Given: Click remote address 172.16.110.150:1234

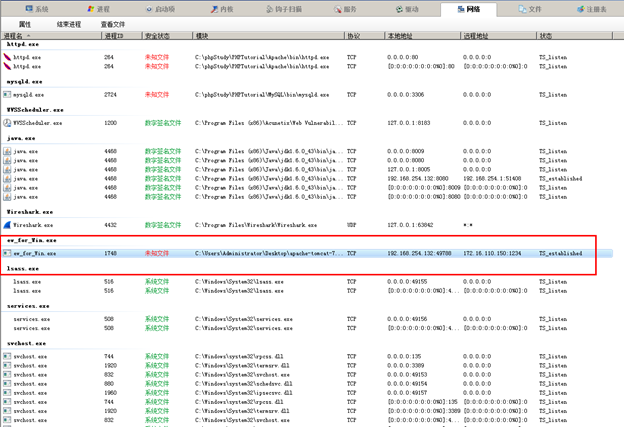Looking at the screenshot, I should [x=492, y=253].
